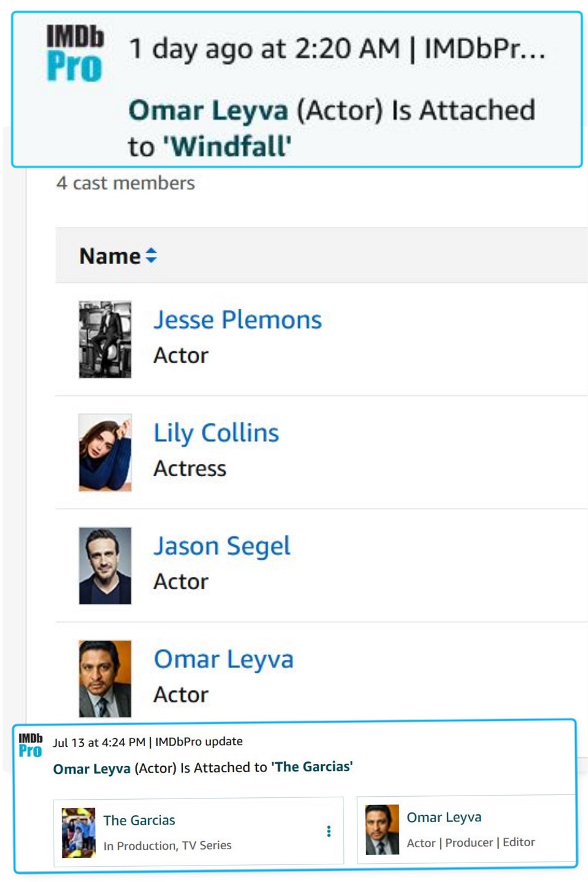Click Lily Collins headshot thumbnail
The image size is (588, 882).
[105, 452]
